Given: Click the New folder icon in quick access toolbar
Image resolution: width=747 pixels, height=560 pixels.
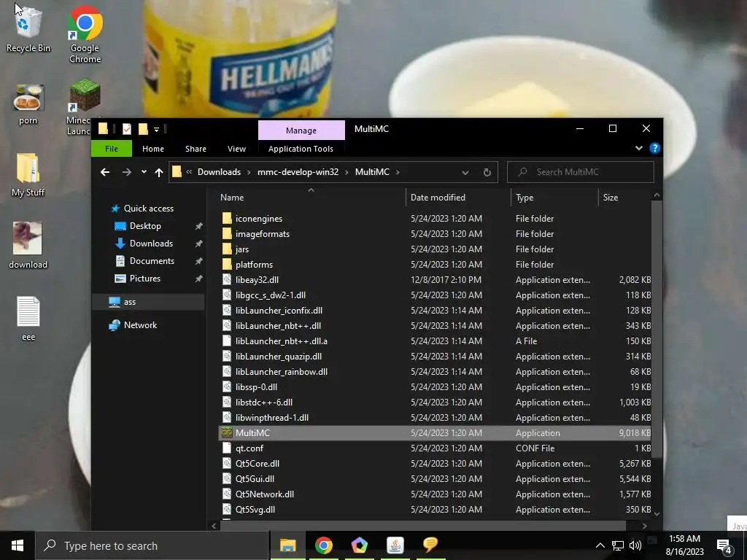Looking at the screenshot, I should (x=143, y=129).
